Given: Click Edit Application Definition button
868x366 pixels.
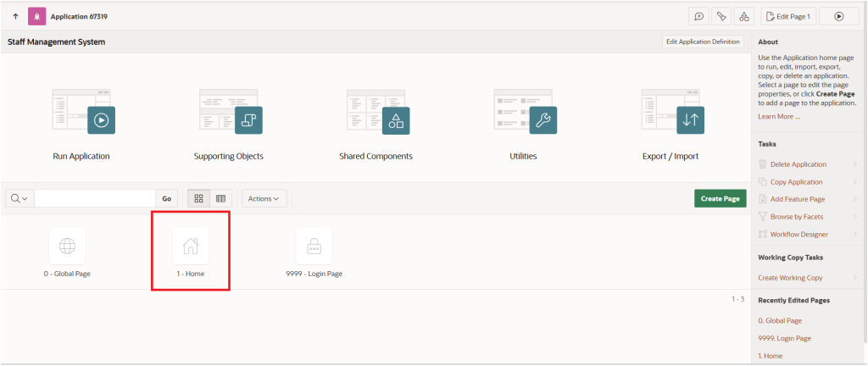Looking at the screenshot, I should 703,42.
